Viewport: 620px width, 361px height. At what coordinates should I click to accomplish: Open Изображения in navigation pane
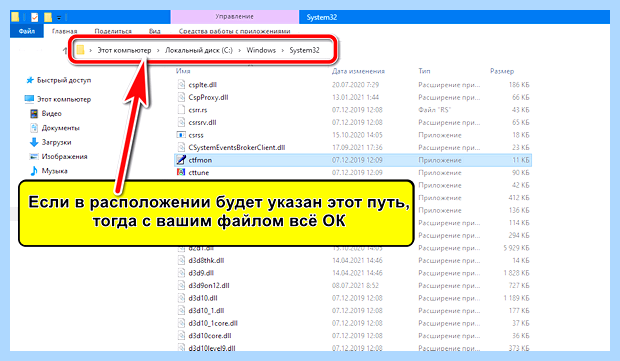pyautogui.click(x=64, y=157)
